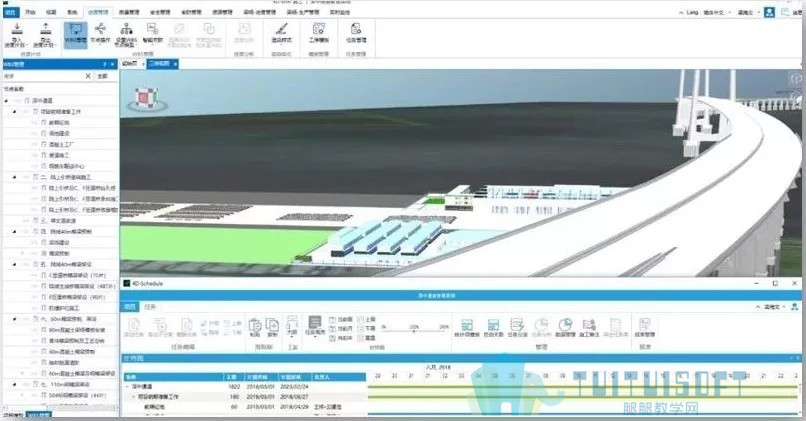
Task: Click the copy icon in the 4D-Schedule toolbar
Action: coord(272,325)
